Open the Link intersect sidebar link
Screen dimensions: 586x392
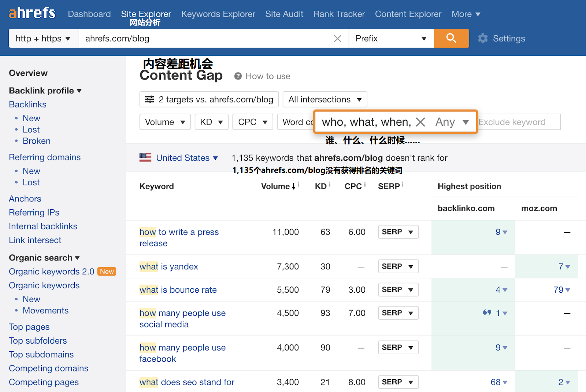point(35,240)
